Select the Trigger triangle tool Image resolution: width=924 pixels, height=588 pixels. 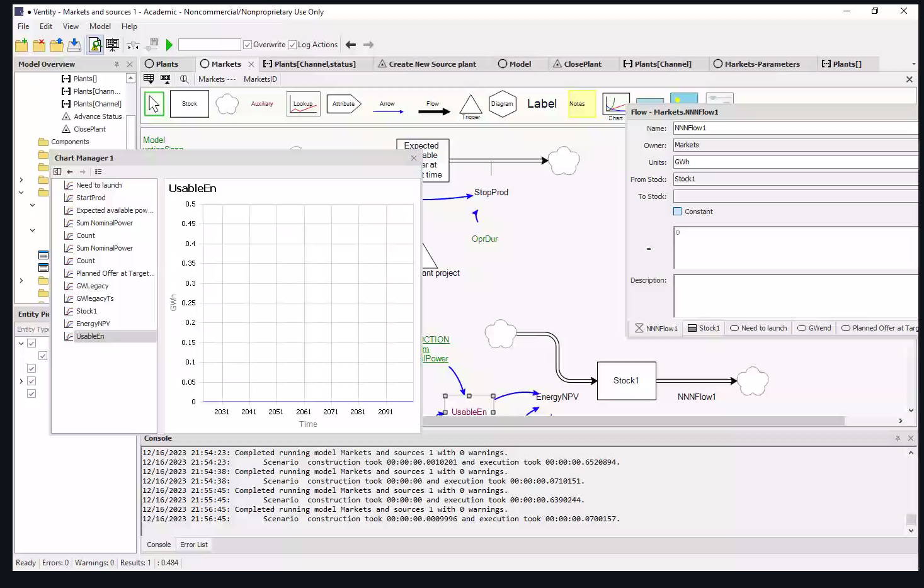pyautogui.click(x=471, y=106)
